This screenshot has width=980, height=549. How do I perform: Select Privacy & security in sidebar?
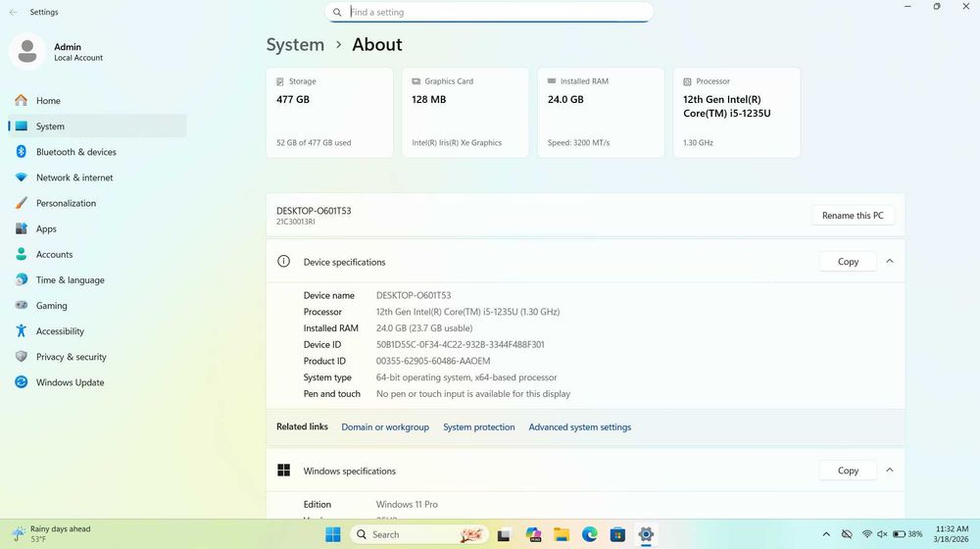point(97,357)
